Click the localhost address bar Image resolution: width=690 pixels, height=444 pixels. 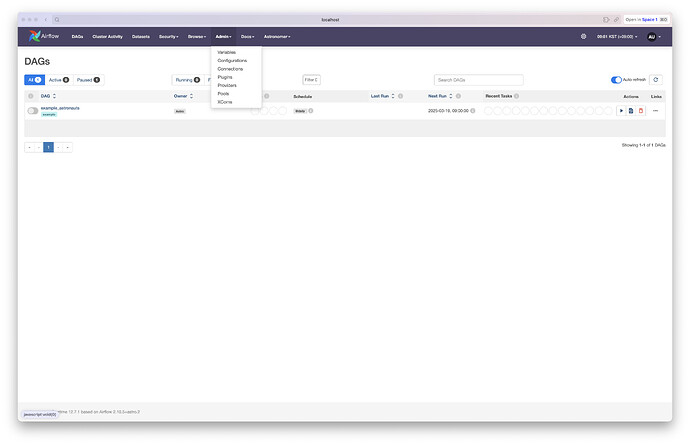pos(330,20)
